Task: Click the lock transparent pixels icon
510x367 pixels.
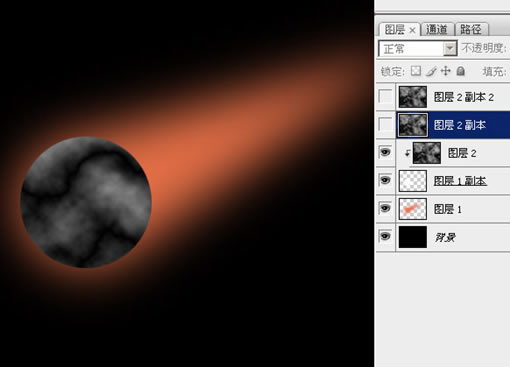Action: [x=416, y=71]
